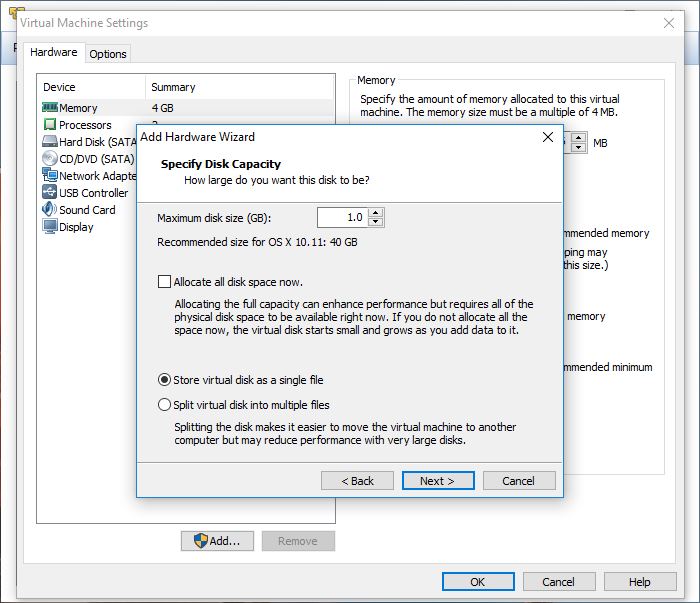This screenshot has height=603, width=700.
Task: Click the Hard Disk drive icon
Action: point(50,141)
